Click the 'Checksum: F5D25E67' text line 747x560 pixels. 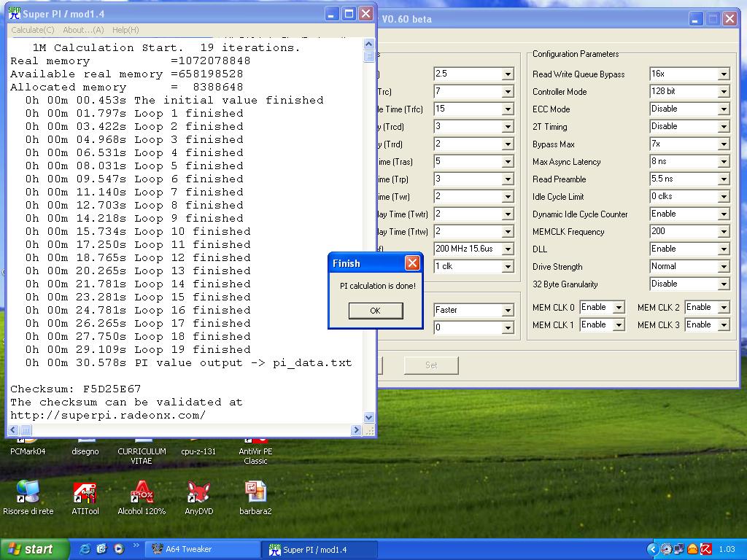(75, 389)
